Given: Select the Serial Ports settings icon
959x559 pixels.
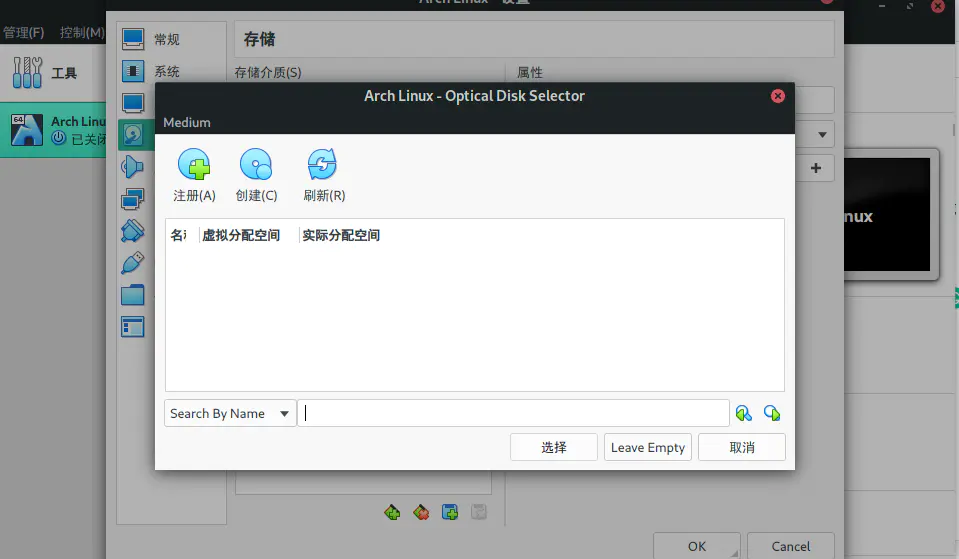Looking at the screenshot, I should tap(133, 231).
